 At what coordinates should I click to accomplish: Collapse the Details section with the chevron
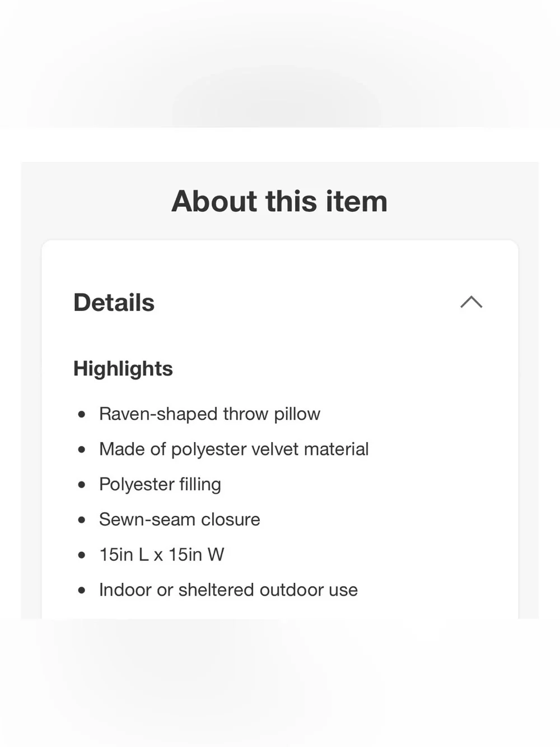click(471, 302)
